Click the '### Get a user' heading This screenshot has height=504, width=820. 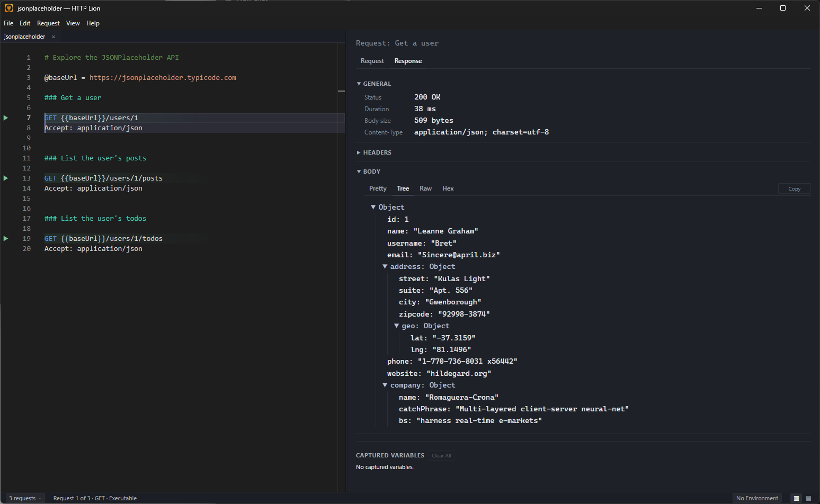click(x=73, y=97)
